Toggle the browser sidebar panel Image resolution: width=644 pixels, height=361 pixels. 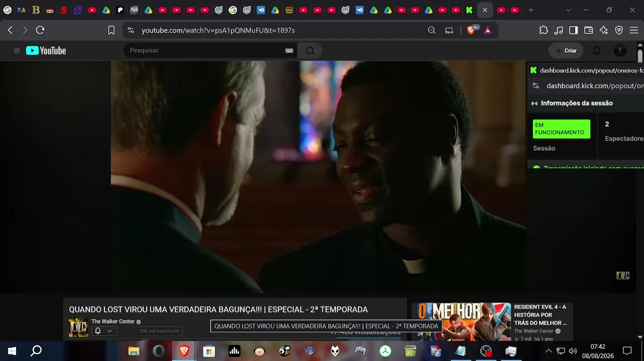tap(573, 30)
